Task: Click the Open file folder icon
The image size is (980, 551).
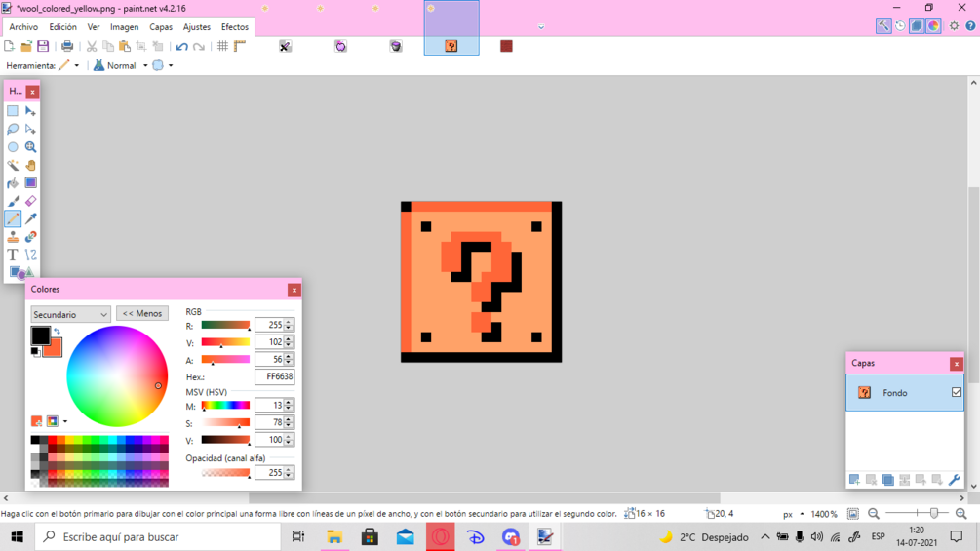Action: [26, 46]
